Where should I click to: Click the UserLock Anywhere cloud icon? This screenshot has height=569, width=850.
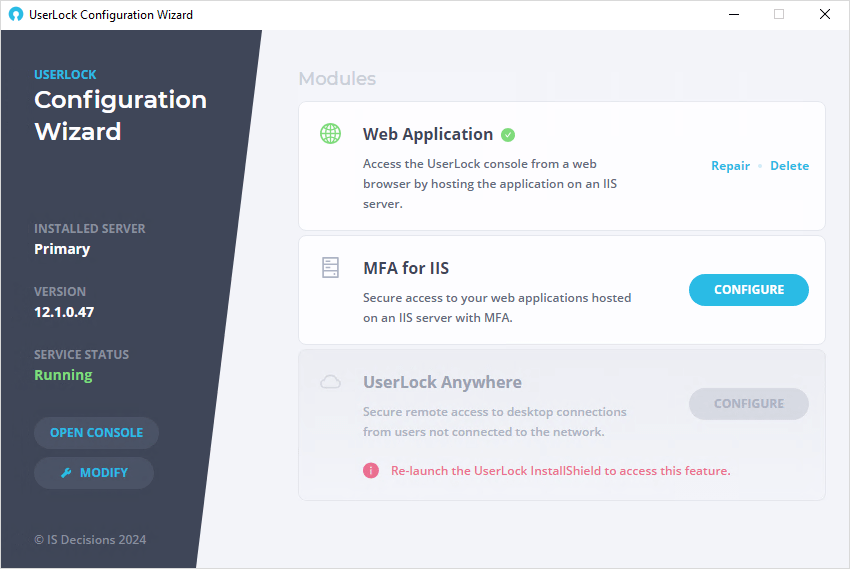pos(330,382)
